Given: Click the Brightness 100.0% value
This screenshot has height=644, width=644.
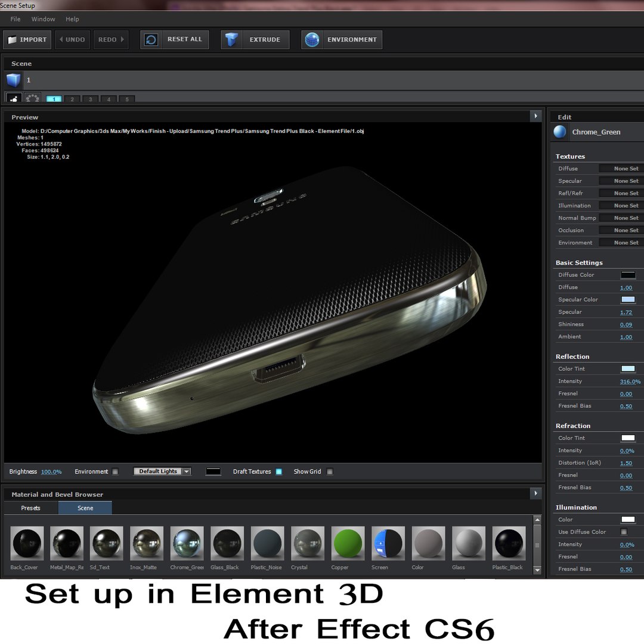Looking at the screenshot, I should tap(51, 472).
